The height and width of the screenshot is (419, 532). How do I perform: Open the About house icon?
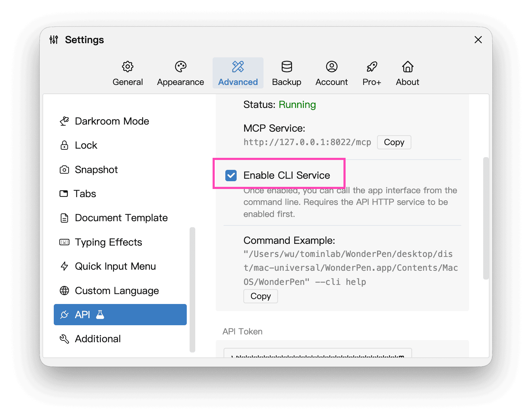click(408, 67)
